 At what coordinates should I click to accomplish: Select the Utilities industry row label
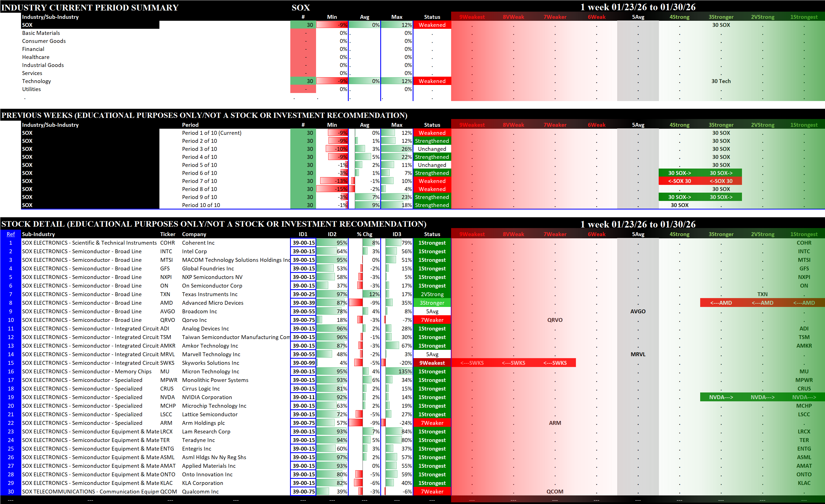(32, 89)
